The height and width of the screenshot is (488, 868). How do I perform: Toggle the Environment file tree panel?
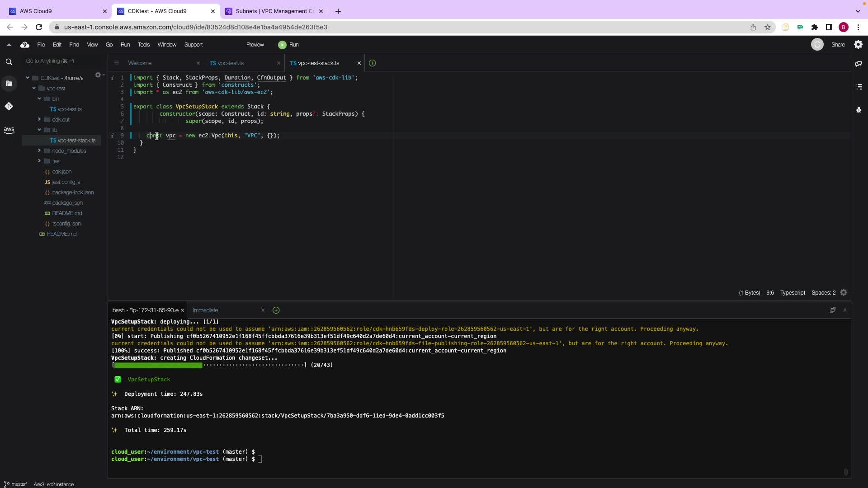[9, 83]
